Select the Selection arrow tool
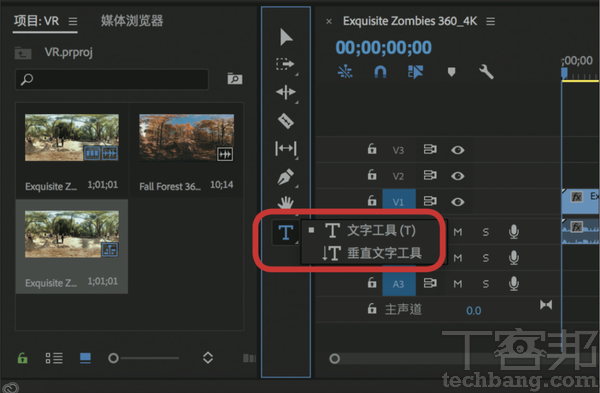The image size is (600, 393). coord(286,37)
